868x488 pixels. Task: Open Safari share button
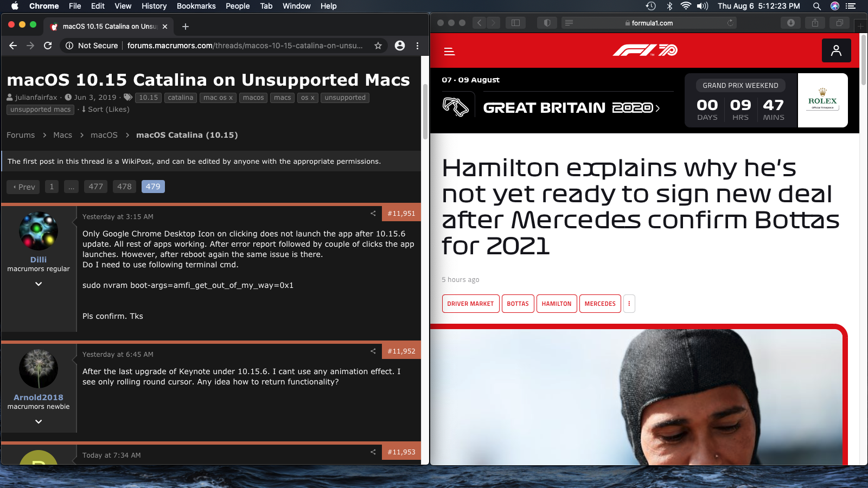click(815, 23)
